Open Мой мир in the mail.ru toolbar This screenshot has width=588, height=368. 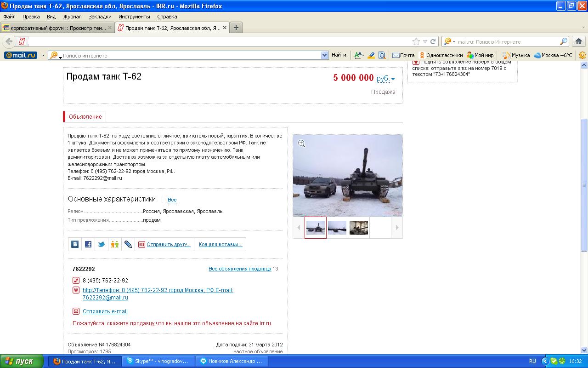click(480, 55)
